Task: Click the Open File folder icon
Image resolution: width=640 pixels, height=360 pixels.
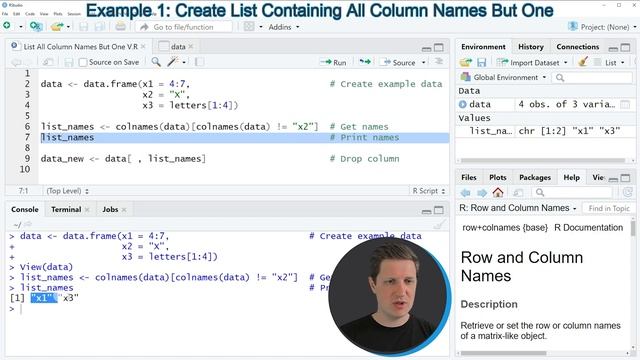Action: point(57,27)
